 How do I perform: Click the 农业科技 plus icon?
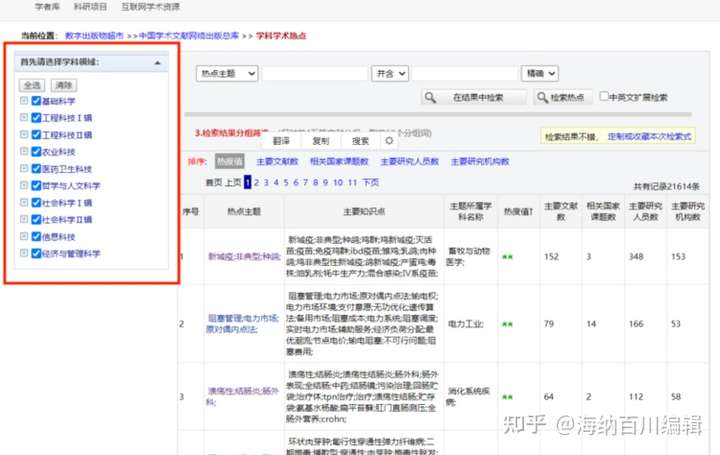pos(23,152)
